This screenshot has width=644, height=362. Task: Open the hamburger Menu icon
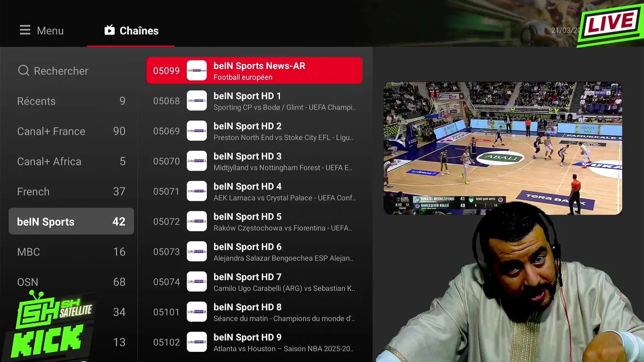tap(25, 31)
